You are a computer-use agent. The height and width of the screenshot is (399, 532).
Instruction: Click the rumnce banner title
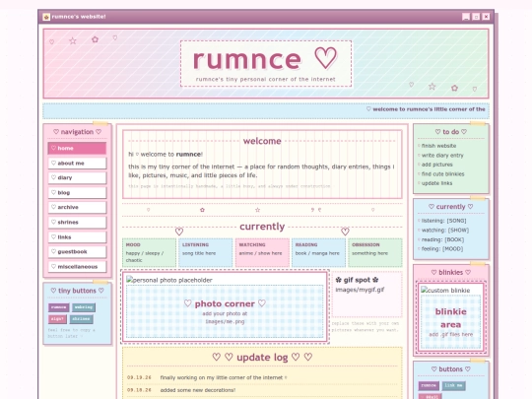(x=265, y=59)
